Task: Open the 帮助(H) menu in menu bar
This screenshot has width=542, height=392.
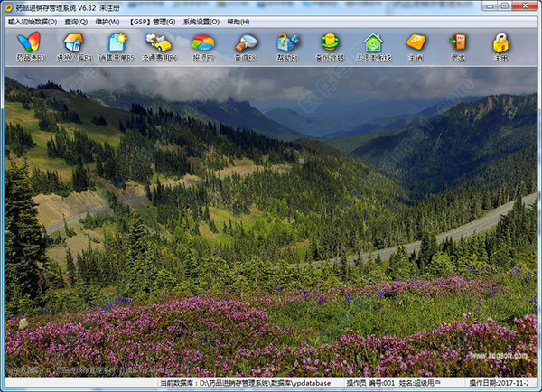Action: tap(239, 21)
